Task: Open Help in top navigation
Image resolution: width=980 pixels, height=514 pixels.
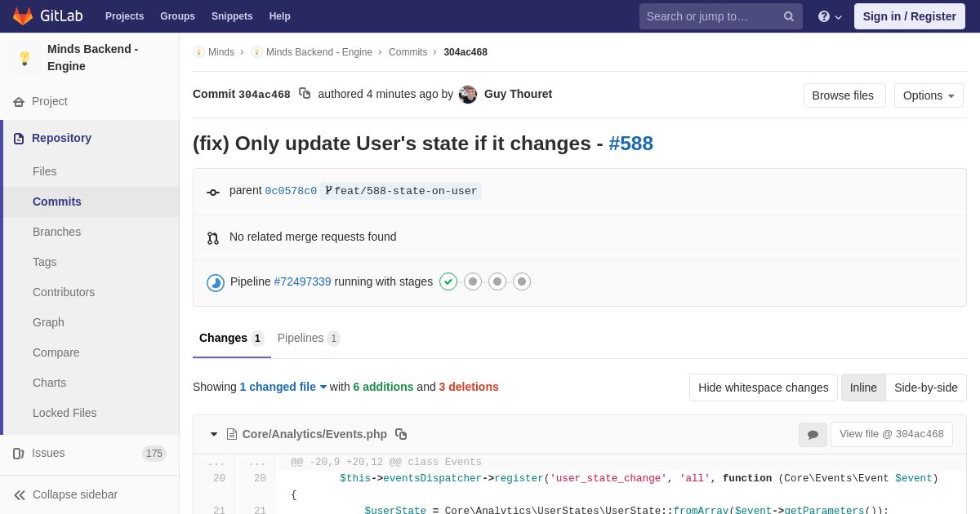Action: click(280, 16)
